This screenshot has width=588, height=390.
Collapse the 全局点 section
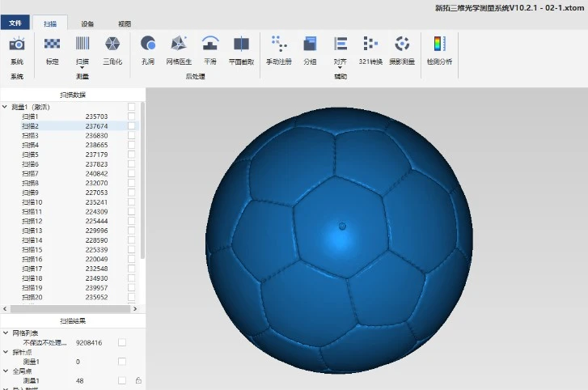coord(5,371)
